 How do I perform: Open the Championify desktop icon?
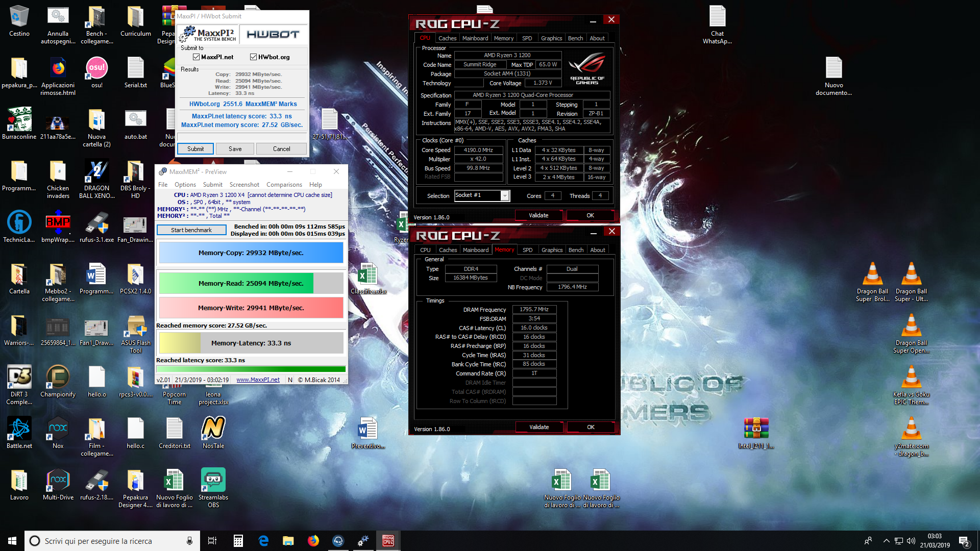coord(58,382)
